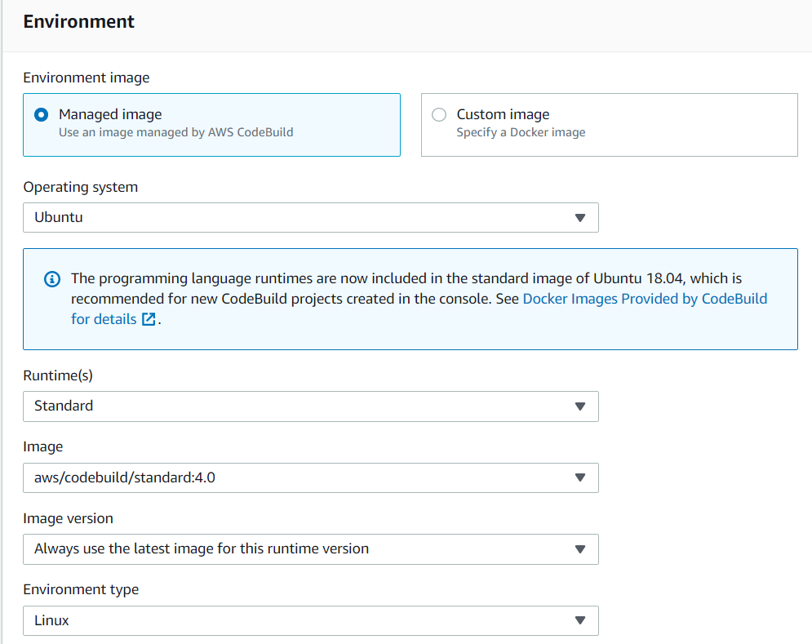Open the Environment type dropdown showing Linux
812x644 pixels.
[x=311, y=620]
